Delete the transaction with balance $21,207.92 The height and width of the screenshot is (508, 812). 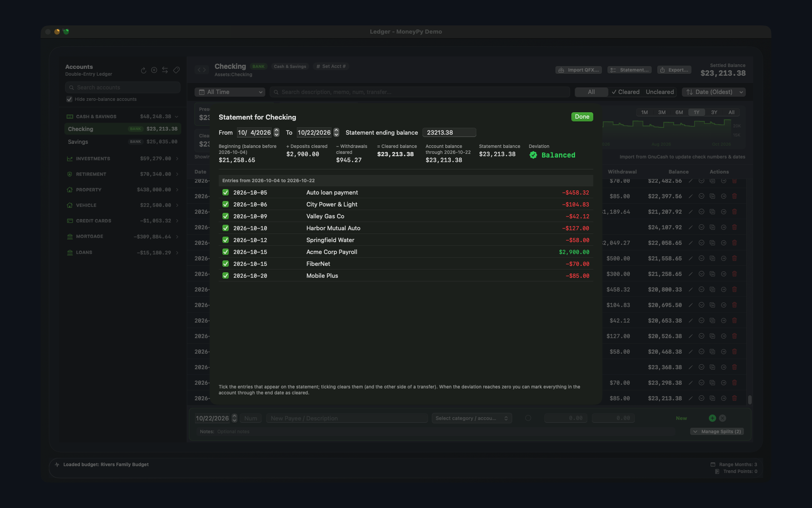(734, 212)
